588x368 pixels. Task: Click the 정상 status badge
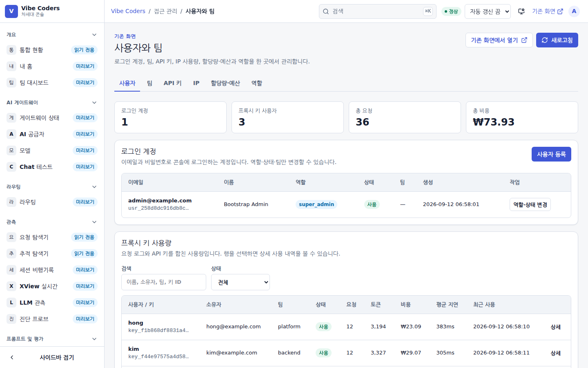(451, 11)
